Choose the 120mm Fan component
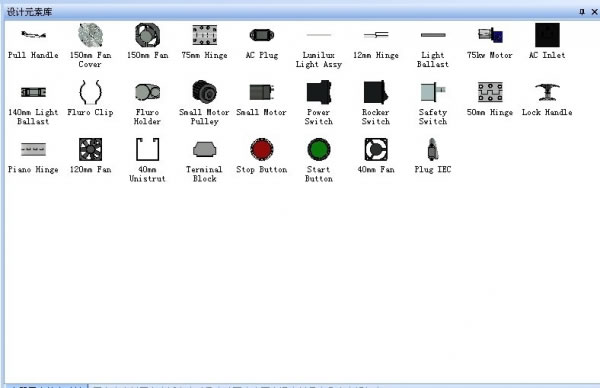600x388 pixels. pyautogui.click(x=90, y=149)
